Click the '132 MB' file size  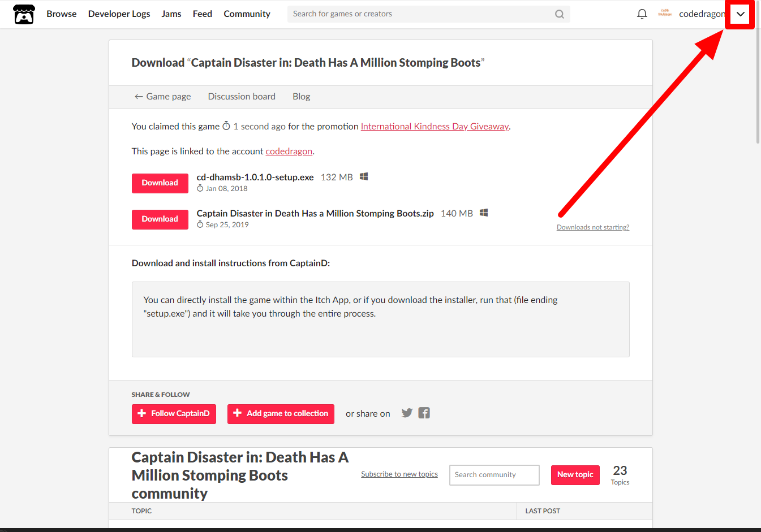point(337,177)
